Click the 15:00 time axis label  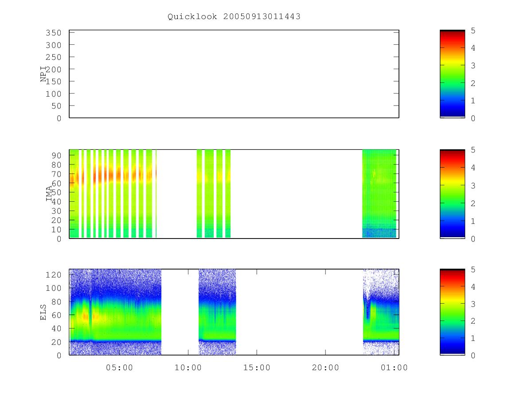coord(257,368)
